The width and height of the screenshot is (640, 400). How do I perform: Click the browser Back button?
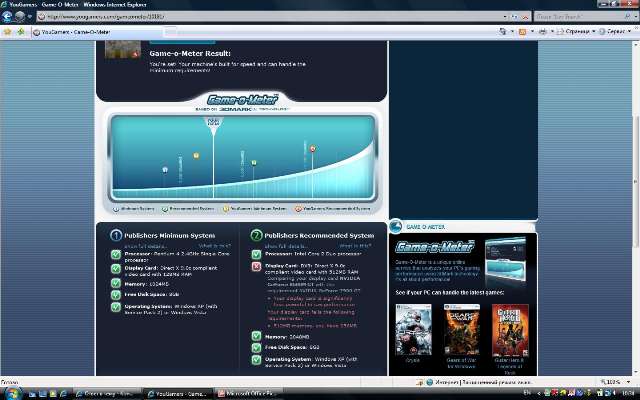7,16
